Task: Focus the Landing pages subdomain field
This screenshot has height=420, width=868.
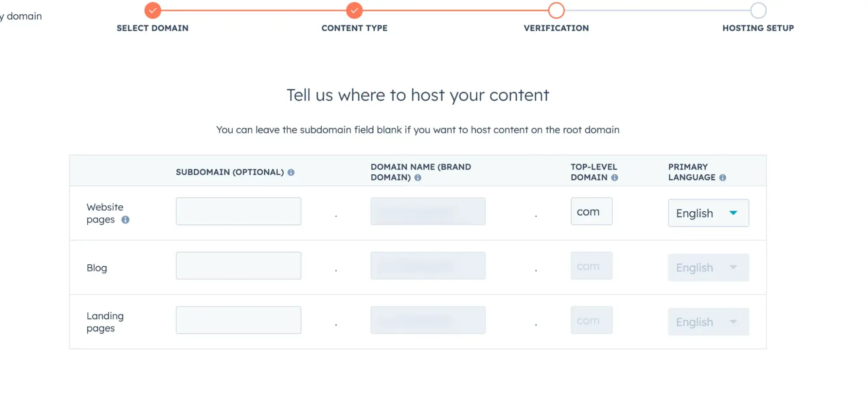Action: [238, 320]
